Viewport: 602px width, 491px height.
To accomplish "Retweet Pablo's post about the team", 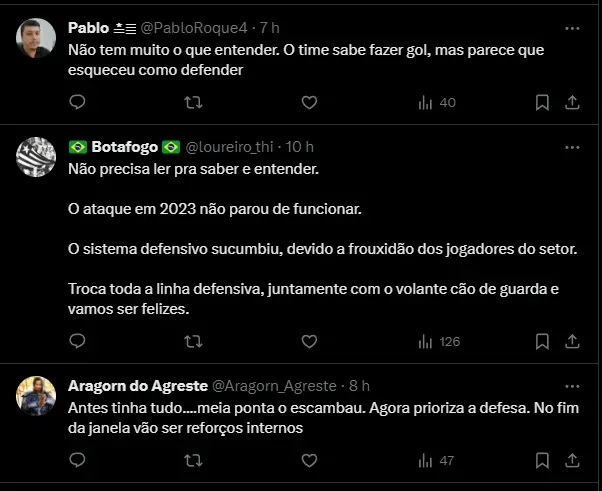I will pos(193,102).
